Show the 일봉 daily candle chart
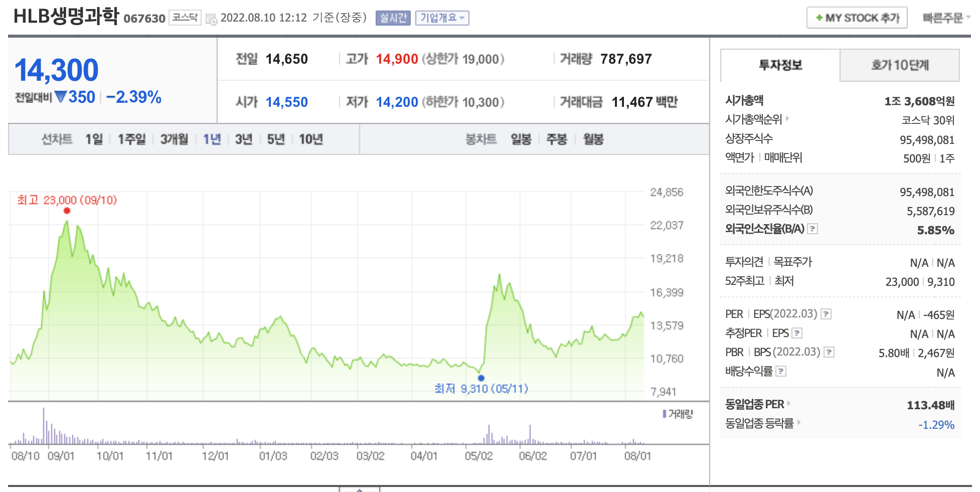980x492 pixels. [x=521, y=139]
